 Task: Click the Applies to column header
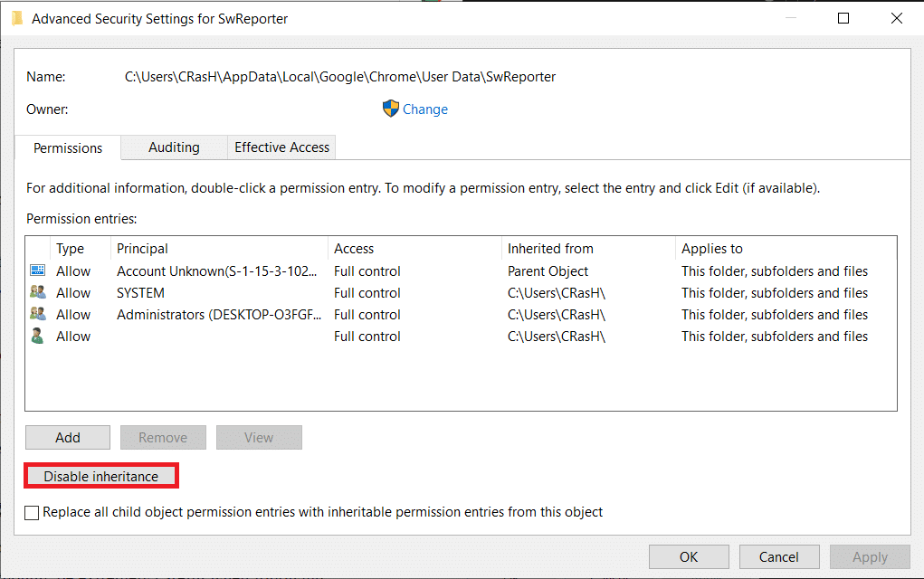(x=711, y=249)
